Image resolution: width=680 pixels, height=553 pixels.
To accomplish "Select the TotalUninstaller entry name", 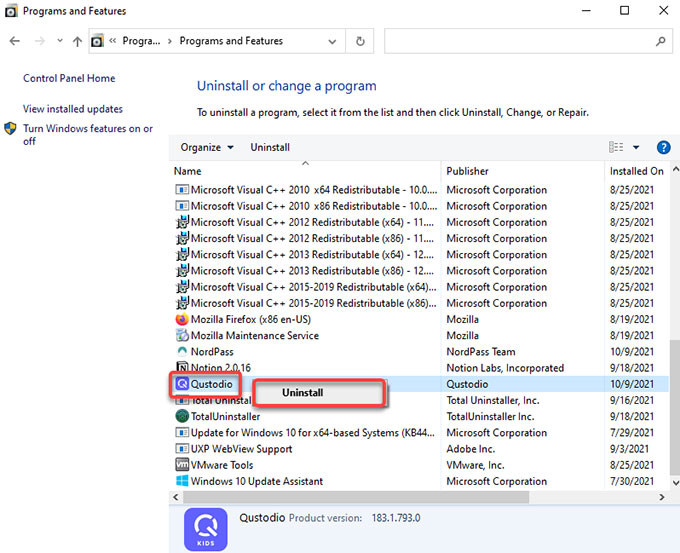I will (226, 416).
